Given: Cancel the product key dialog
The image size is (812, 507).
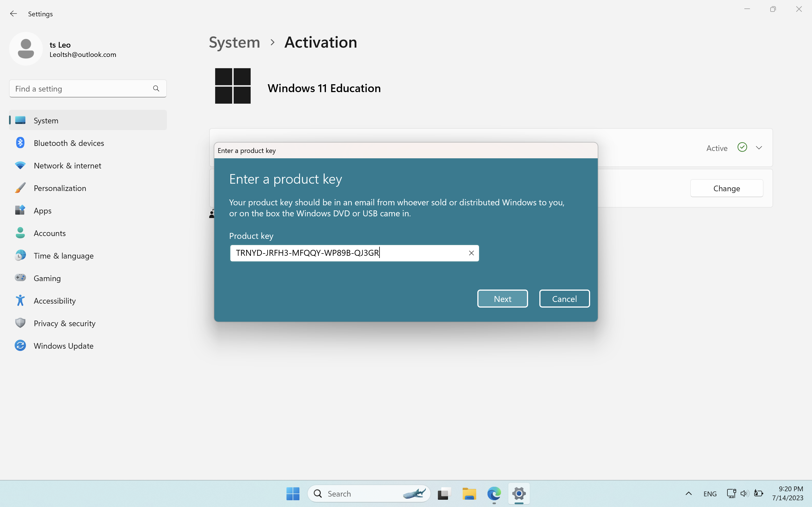Looking at the screenshot, I should 564,299.
